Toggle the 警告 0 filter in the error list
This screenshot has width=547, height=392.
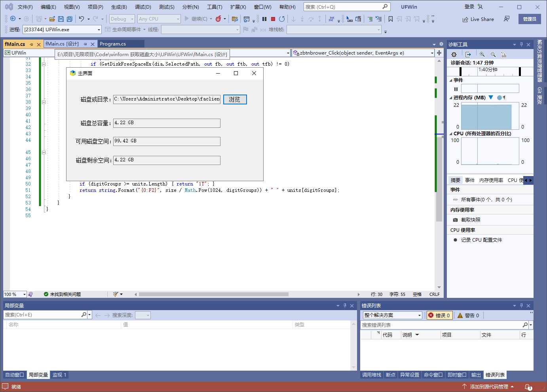468,315
